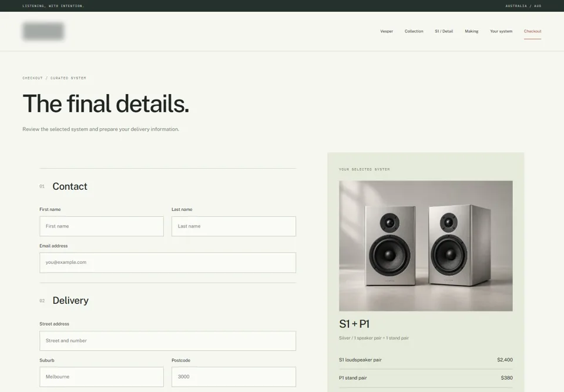Open the Your system nav link
The height and width of the screenshot is (392, 564).
pyautogui.click(x=501, y=31)
